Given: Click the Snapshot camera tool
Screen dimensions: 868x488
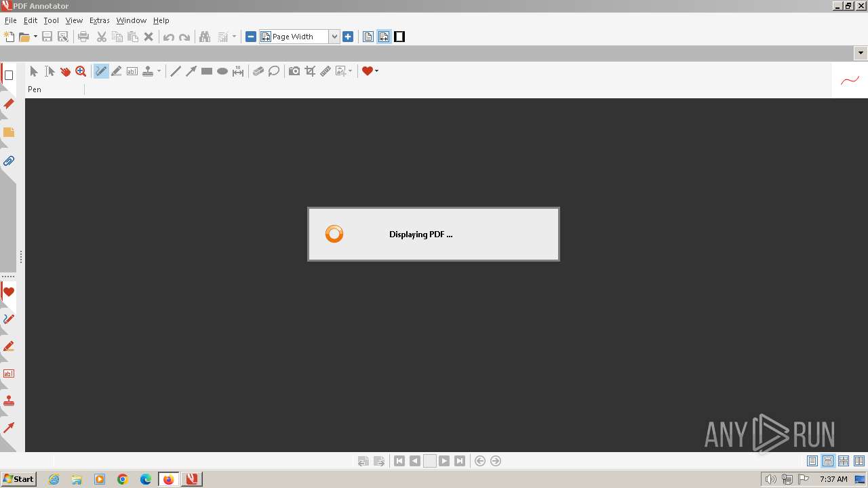Looking at the screenshot, I should coord(294,71).
